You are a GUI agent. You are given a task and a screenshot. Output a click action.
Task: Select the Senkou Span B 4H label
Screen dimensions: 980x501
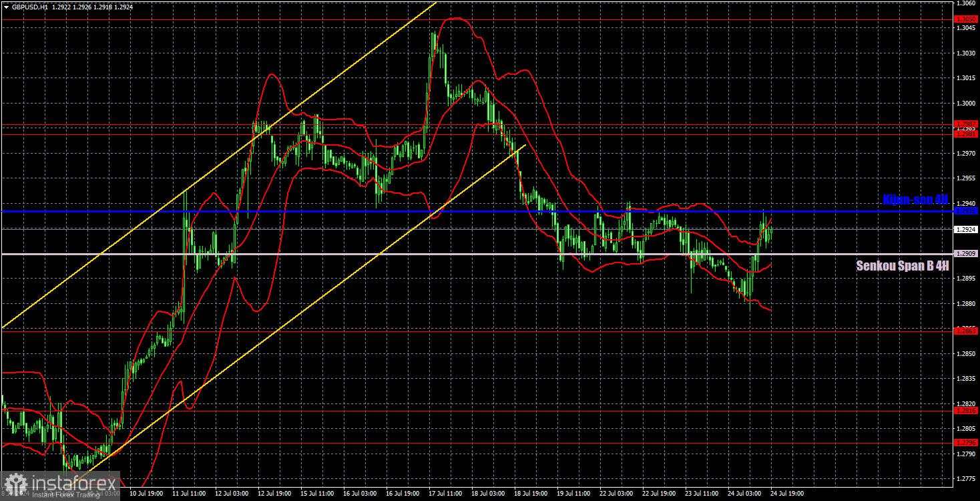click(x=903, y=266)
